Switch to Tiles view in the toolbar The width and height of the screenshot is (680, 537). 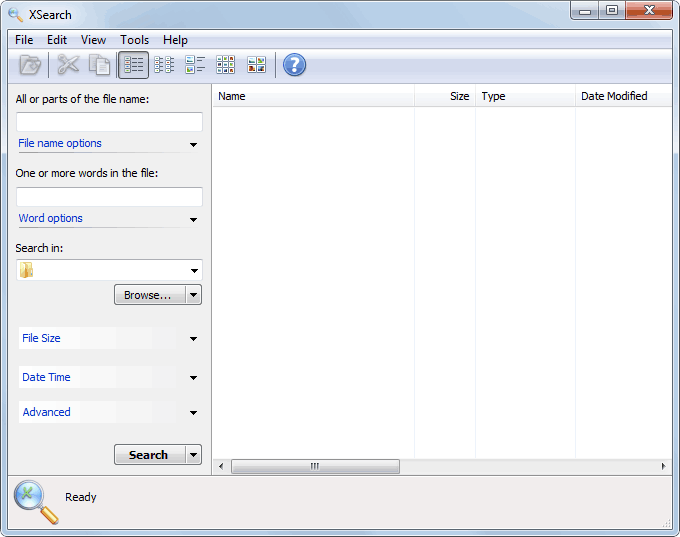195,66
